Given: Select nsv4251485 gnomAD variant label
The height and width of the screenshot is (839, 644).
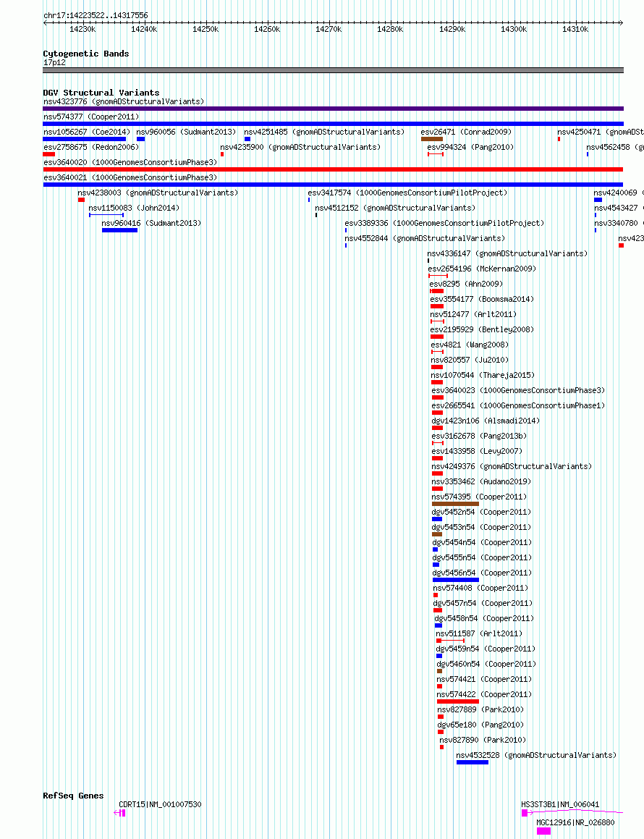Looking at the screenshot, I should 324,132.
